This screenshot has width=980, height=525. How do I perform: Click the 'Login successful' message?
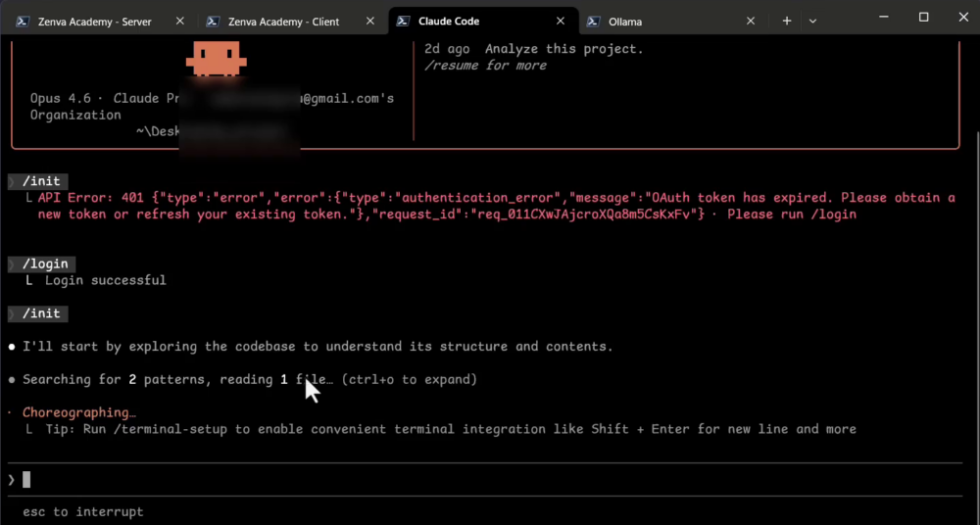point(106,280)
